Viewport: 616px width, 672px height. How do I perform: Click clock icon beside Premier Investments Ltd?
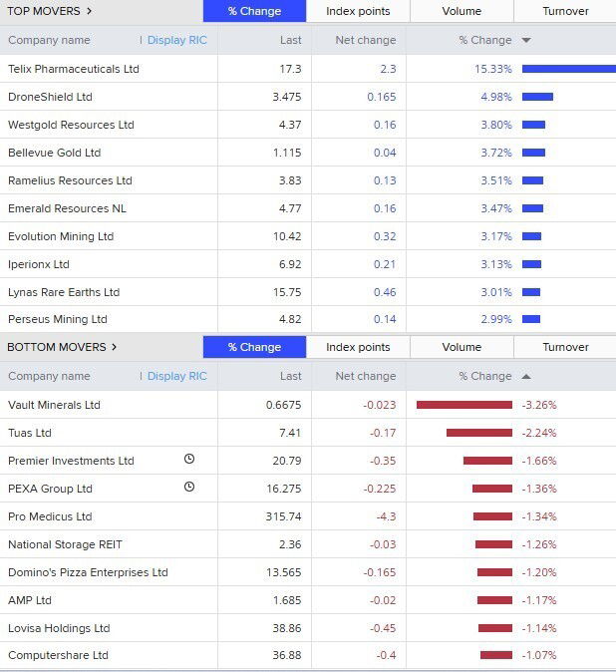pos(189,460)
